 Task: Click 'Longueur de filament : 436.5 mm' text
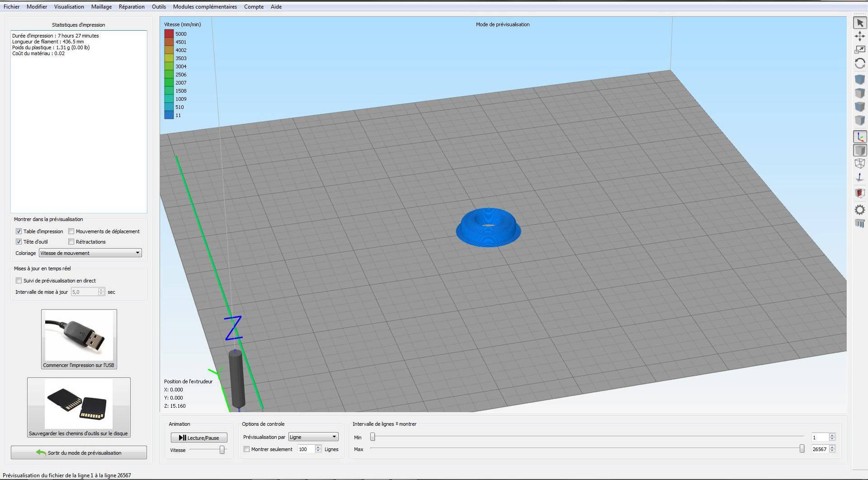48,42
